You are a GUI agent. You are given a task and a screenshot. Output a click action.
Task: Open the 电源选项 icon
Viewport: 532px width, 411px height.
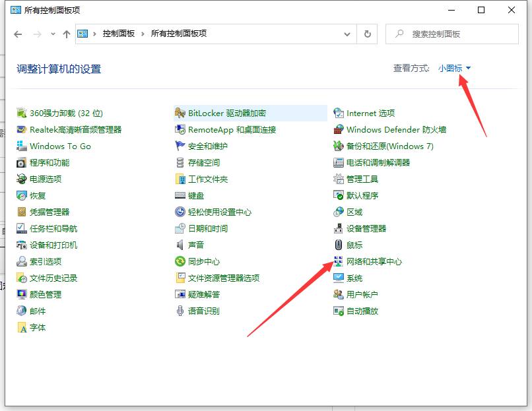coord(22,179)
